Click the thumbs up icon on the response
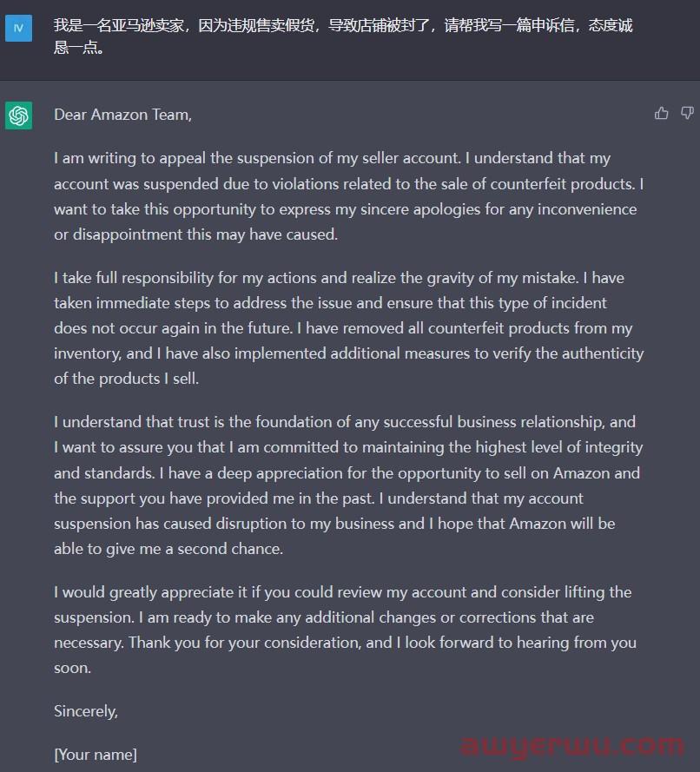The image size is (700, 772). (662, 113)
